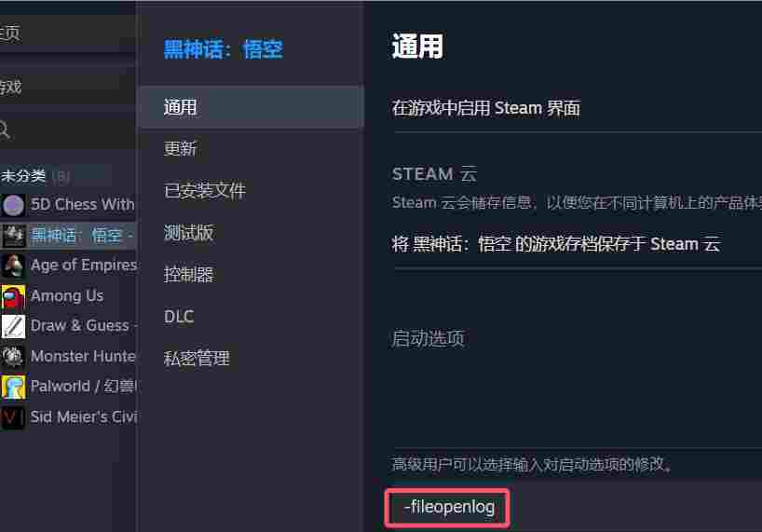Click the blue 黑神话：悟空 properties title
762x532 pixels.
[x=223, y=49]
